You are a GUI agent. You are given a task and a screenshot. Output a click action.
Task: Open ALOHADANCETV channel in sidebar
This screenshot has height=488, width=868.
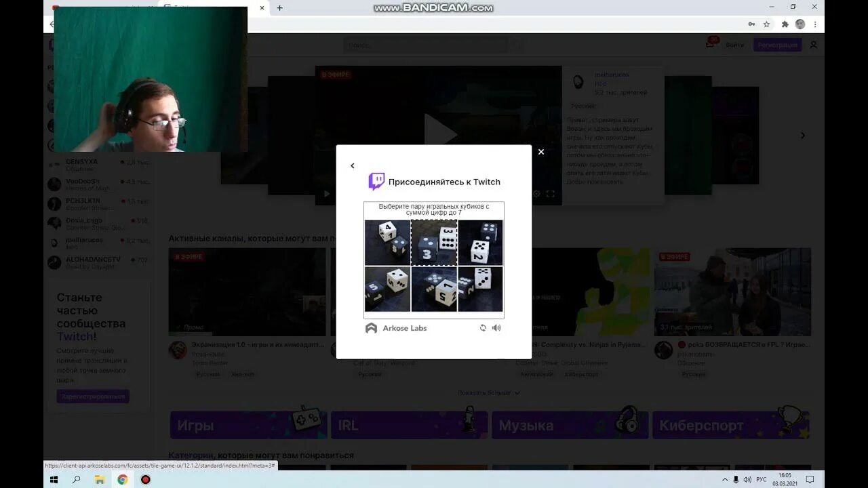98,263
